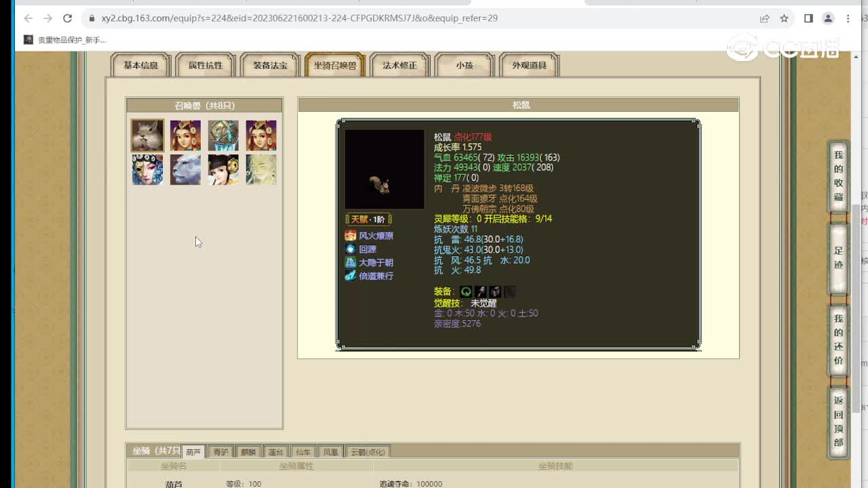Click the fourth dimmed equipment slot icon
This screenshot has width=868, height=488.
(510, 291)
